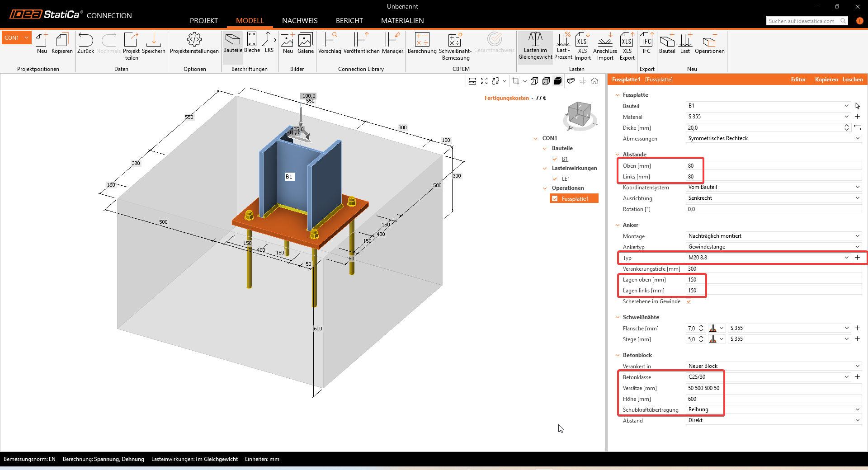Image resolution: width=868 pixels, height=470 pixels.
Task: Toggle the Scherebene im Gewinde checkbox
Action: pyautogui.click(x=689, y=301)
